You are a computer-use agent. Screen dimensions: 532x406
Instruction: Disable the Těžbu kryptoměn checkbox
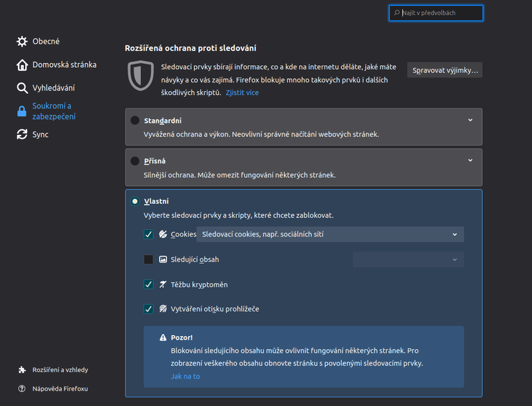click(x=149, y=284)
